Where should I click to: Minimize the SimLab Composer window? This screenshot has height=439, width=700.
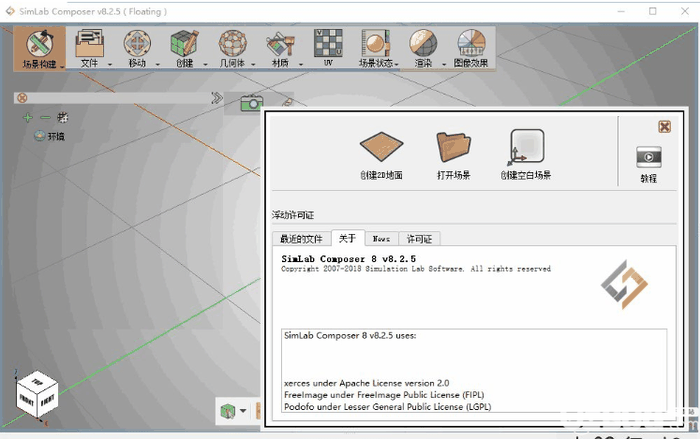coord(621,11)
